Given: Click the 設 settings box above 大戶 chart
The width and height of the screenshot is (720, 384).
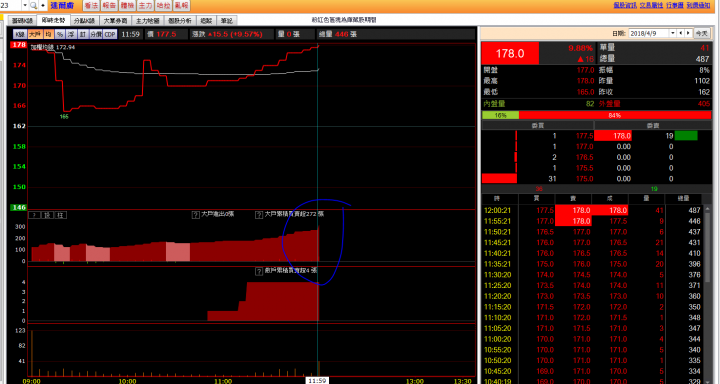Looking at the screenshot, I should click(48, 215).
